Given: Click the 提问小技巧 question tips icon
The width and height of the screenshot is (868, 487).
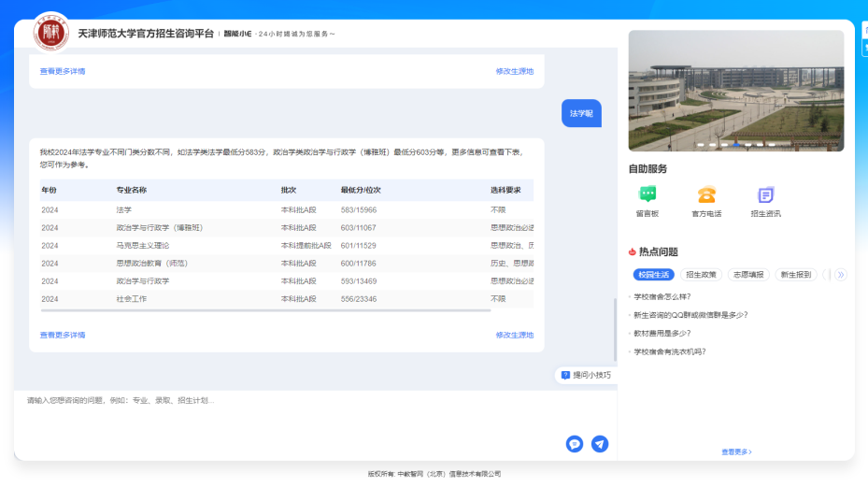Looking at the screenshot, I should pos(565,375).
